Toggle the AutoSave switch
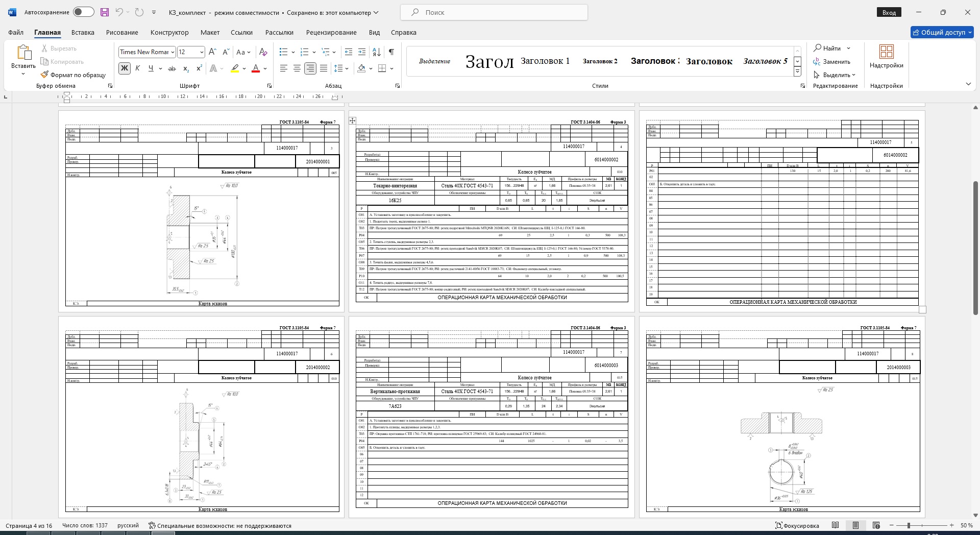The image size is (980, 535). [83, 12]
